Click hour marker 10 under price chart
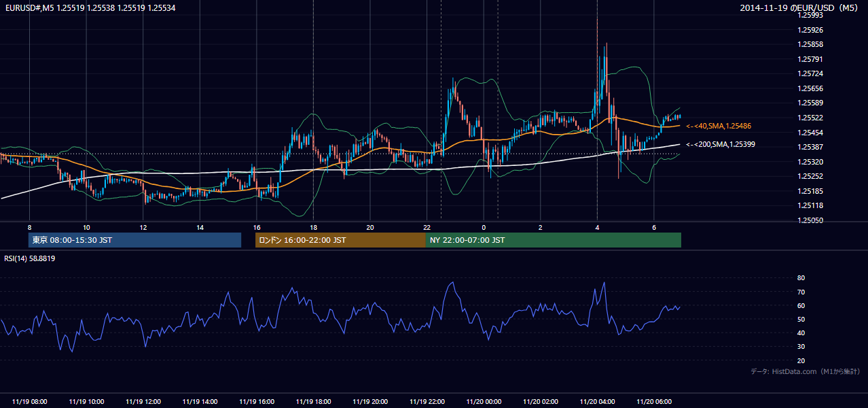868x408 pixels. [86, 227]
